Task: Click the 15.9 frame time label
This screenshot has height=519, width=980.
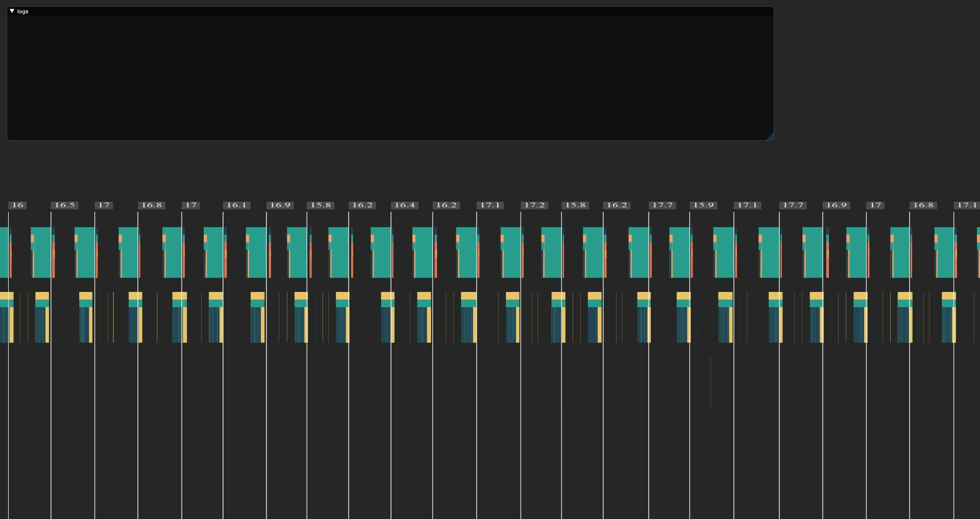Action: [703, 205]
